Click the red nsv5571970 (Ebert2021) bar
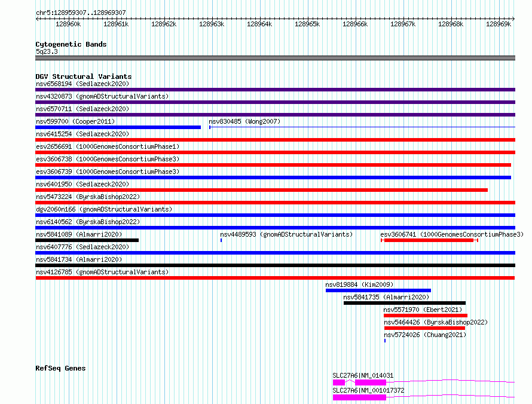 (x=426, y=316)
